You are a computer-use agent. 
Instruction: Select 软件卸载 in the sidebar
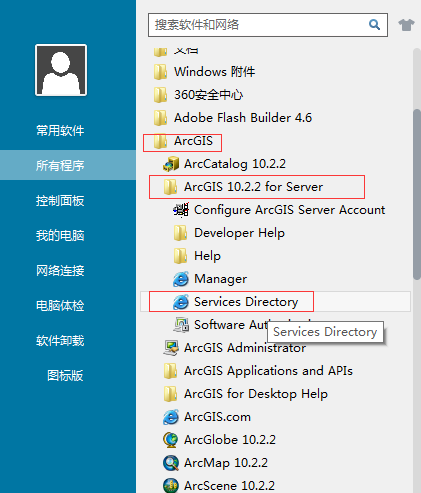(60, 340)
